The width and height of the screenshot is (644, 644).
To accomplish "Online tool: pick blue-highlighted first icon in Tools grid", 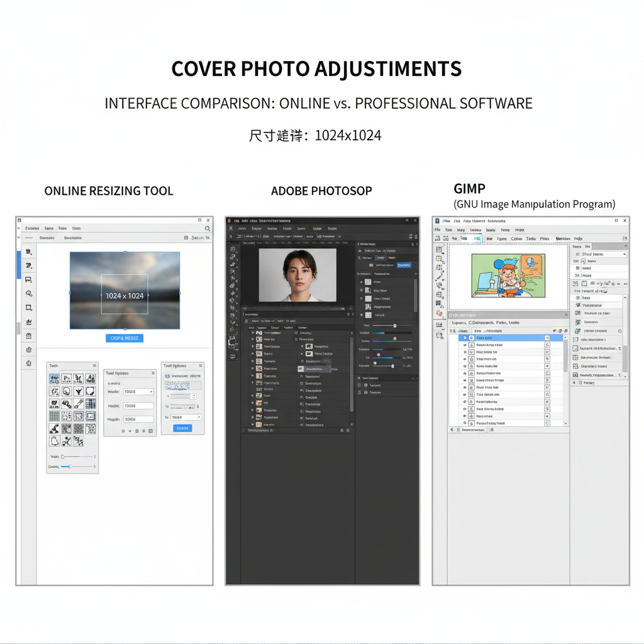I will click(x=54, y=379).
